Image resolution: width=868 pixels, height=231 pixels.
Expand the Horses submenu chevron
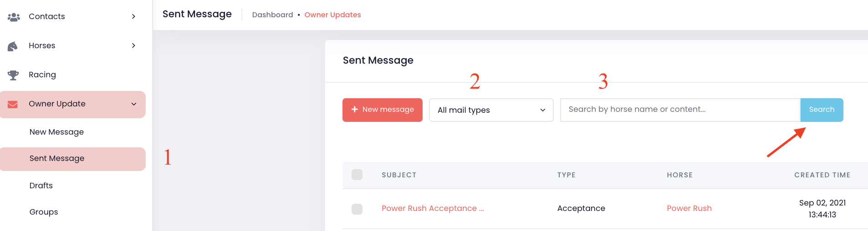click(x=133, y=45)
